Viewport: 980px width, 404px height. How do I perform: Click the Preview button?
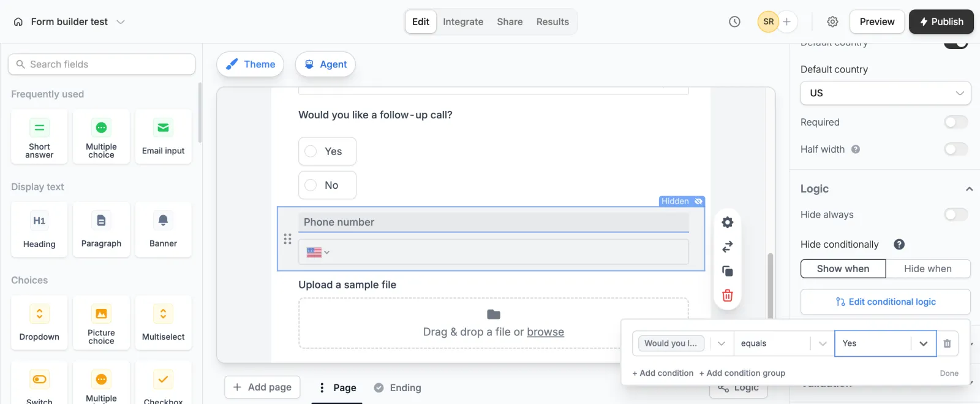(x=877, y=21)
